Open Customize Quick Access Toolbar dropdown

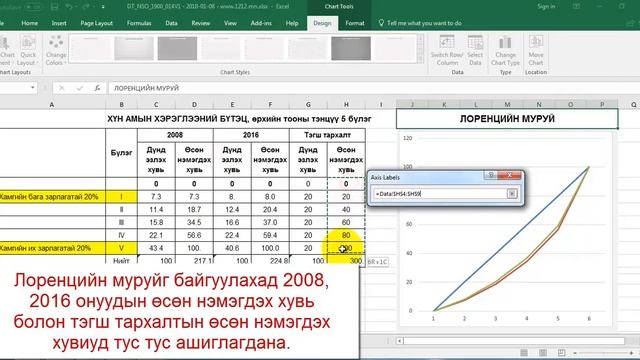pos(103,7)
